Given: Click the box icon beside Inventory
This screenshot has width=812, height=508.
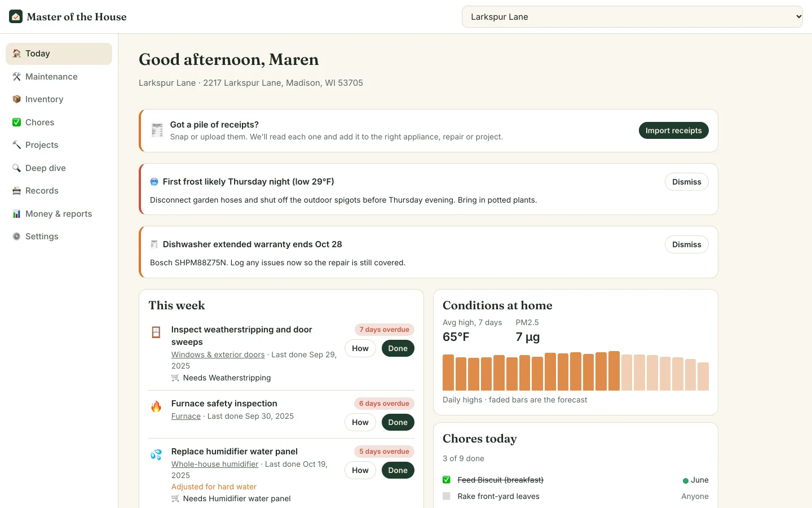Looking at the screenshot, I should [x=17, y=99].
